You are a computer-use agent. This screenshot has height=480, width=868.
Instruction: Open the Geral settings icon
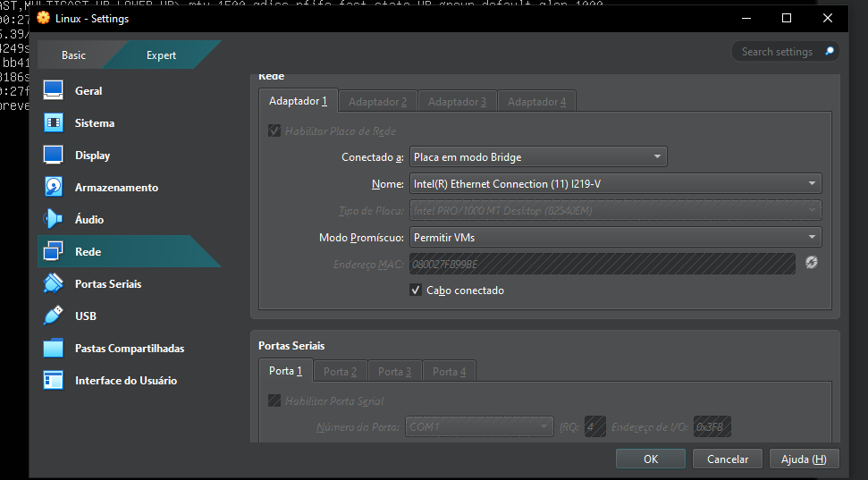53,90
